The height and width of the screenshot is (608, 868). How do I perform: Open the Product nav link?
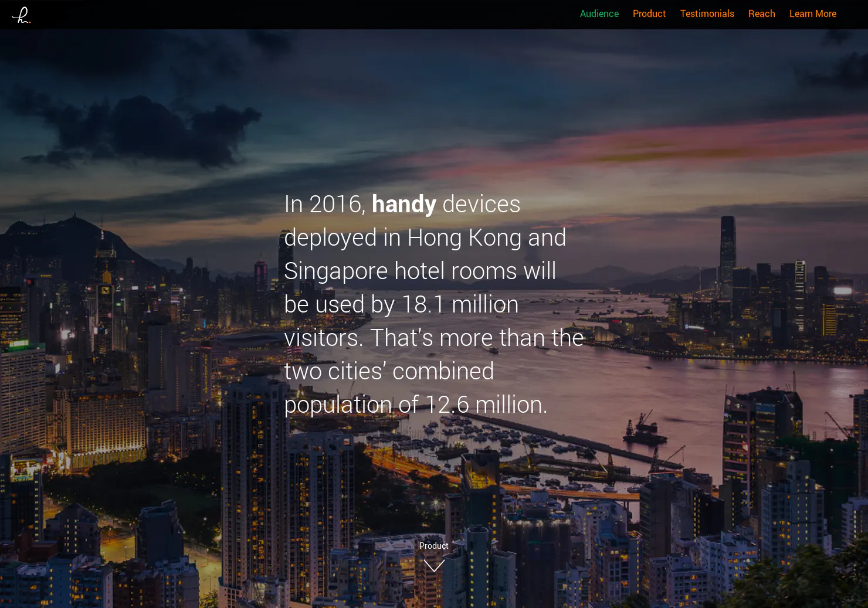[649, 13]
